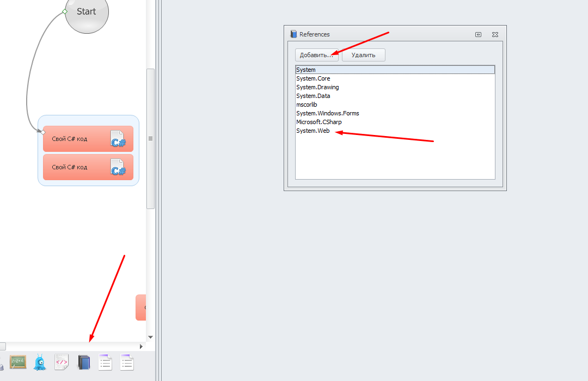The height and width of the screenshot is (381, 588).
Task: Click the rightmost list-document icon in the toolbar
Action: pos(127,362)
